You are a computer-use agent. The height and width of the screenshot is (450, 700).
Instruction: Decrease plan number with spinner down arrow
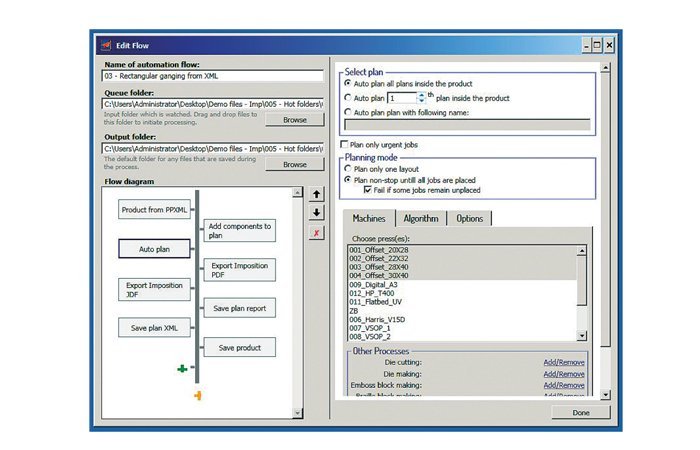[421, 100]
